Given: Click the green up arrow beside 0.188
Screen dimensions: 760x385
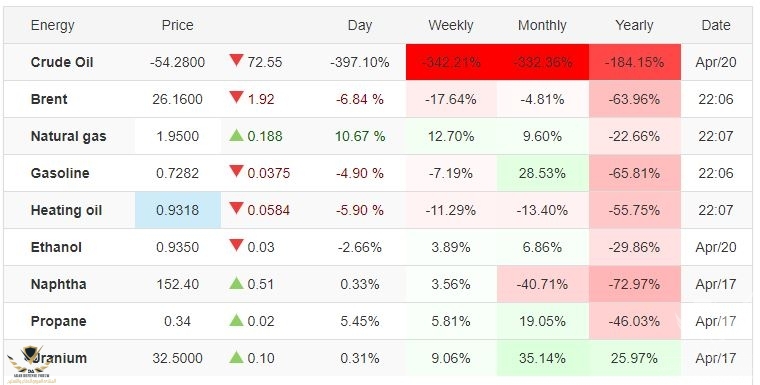Looking at the screenshot, I should 236,135.
